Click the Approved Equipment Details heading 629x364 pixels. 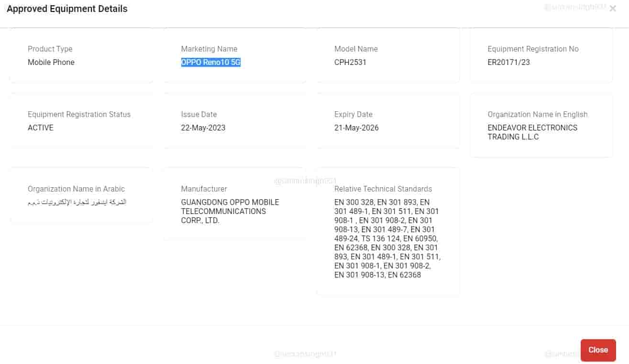pos(67,9)
